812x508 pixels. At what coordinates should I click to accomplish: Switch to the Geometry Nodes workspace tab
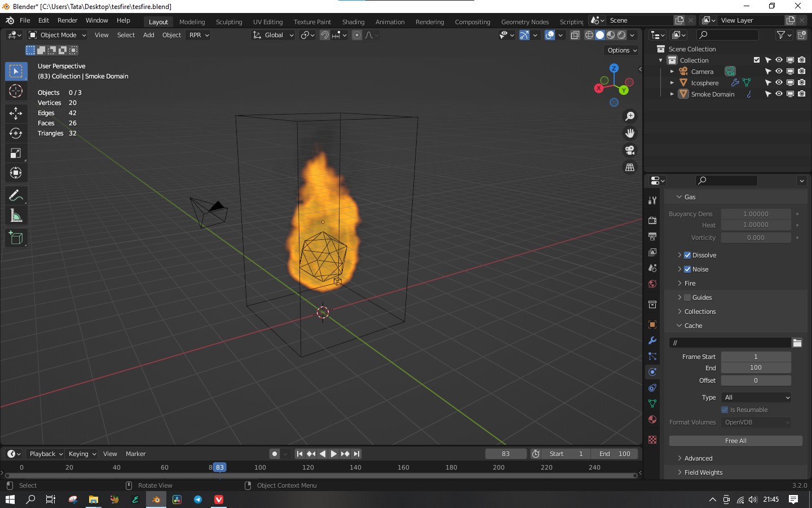(524, 22)
